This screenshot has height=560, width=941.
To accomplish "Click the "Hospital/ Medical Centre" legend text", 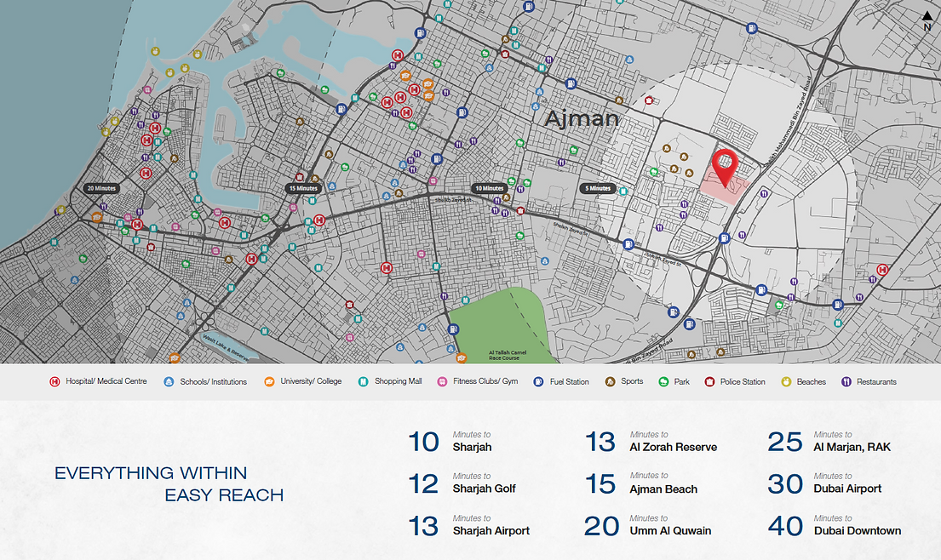I will [106, 381].
